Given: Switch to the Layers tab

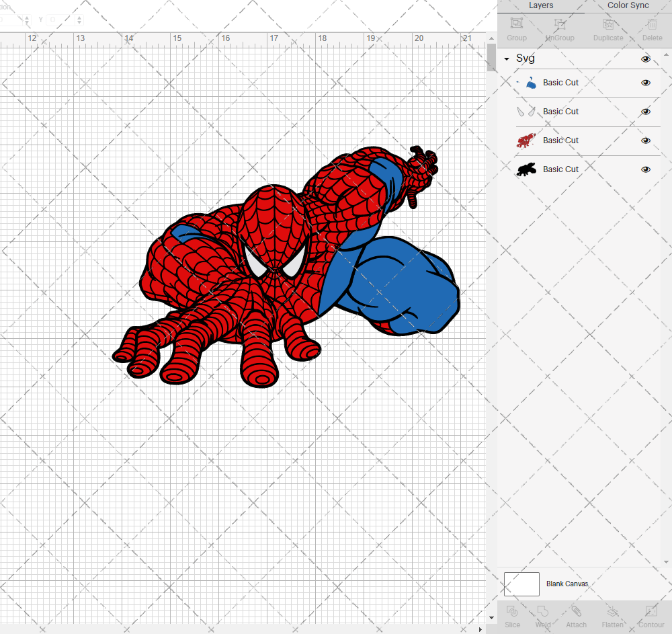Looking at the screenshot, I should (541, 5).
